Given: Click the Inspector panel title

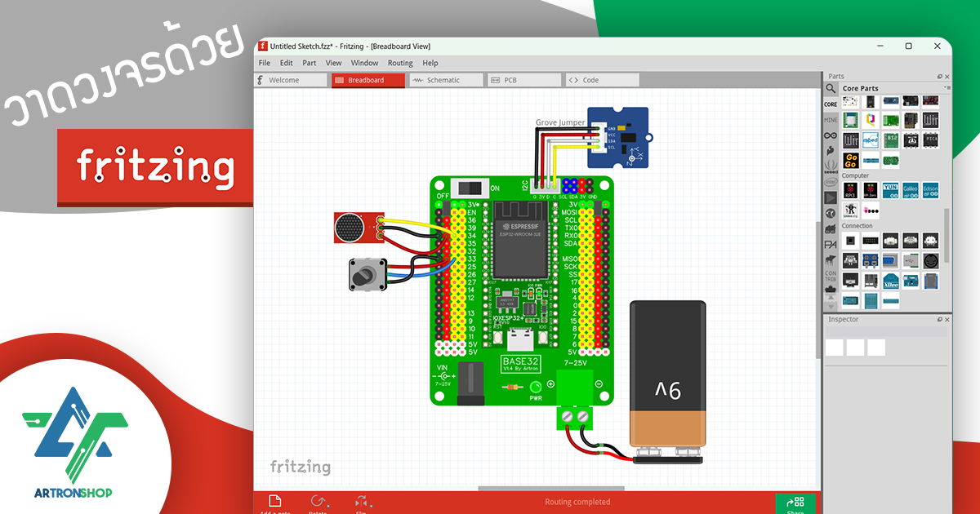Looking at the screenshot, I should coord(844,320).
